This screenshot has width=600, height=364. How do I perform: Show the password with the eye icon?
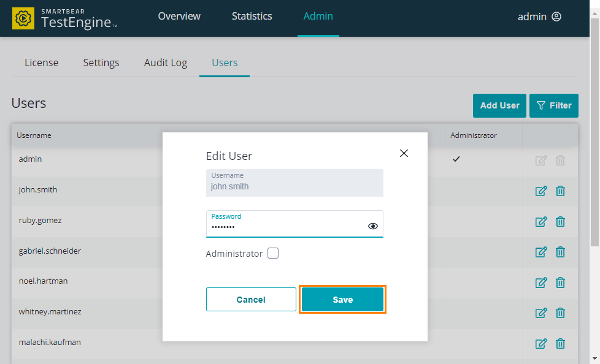point(373,226)
